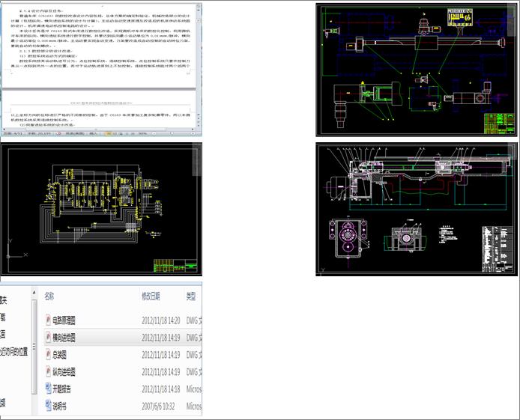The height and width of the screenshot is (420, 520).
Task: Sort files by the 类型 column header
Action: pos(190,296)
